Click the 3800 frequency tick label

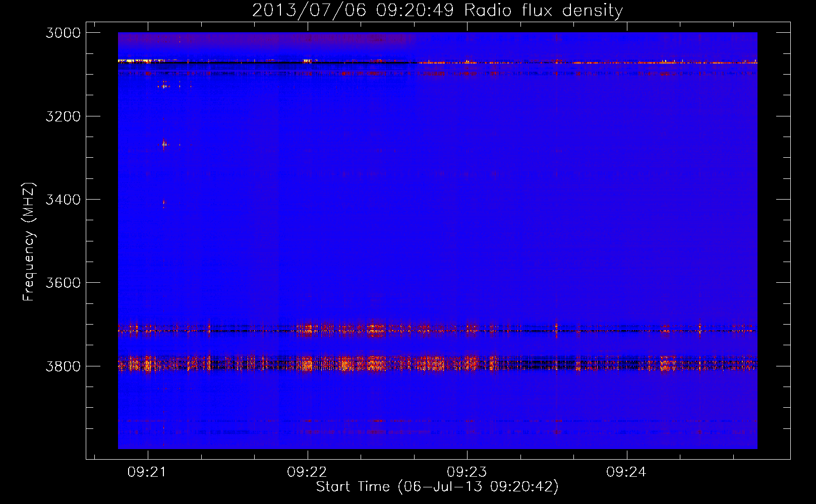tap(63, 366)
